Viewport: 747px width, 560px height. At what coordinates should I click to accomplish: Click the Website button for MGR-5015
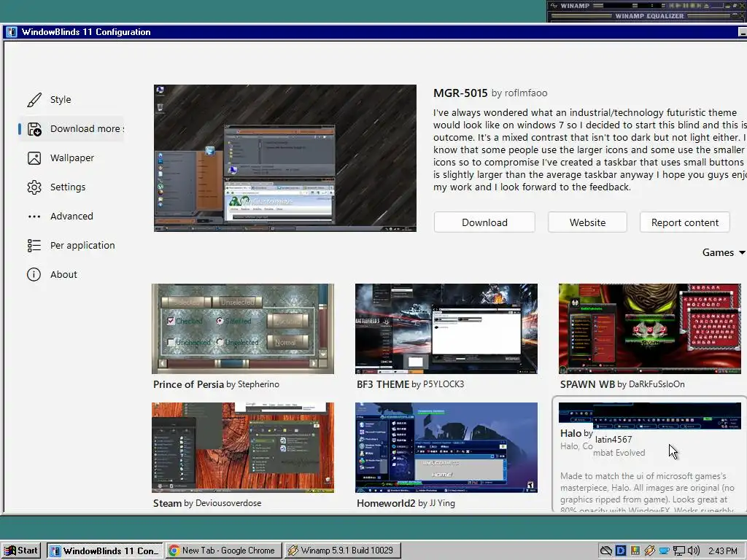click(x=587, y=222)
